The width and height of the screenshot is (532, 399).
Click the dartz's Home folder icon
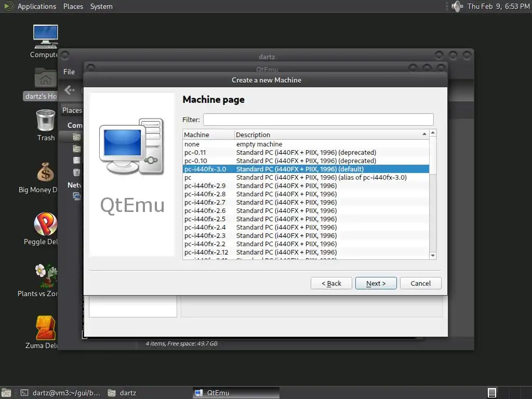46,78
